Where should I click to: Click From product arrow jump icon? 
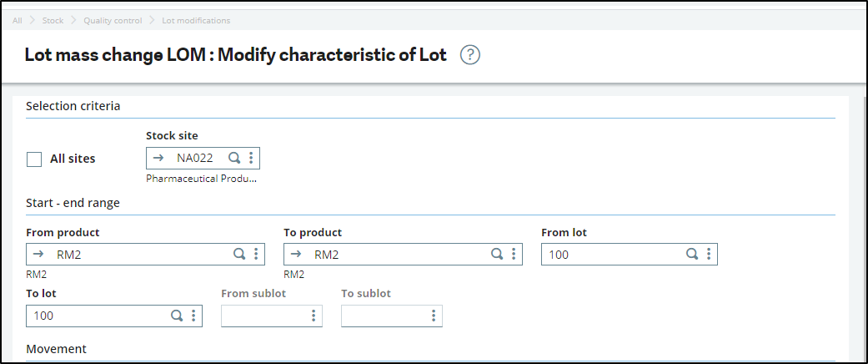[x=38, y=254]
